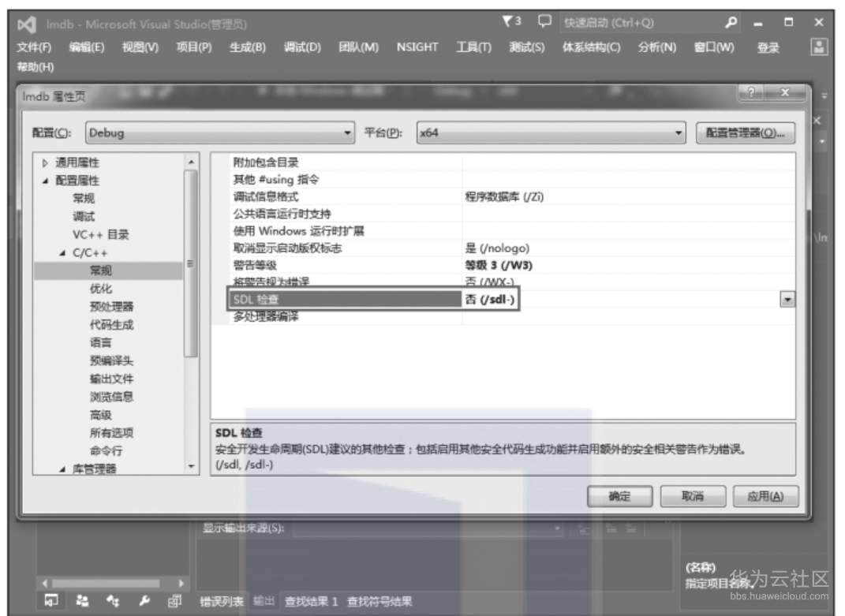845x616 pixels.
Task: Switch to the 错误列表 tab
Action: click(x=222, y=602)
